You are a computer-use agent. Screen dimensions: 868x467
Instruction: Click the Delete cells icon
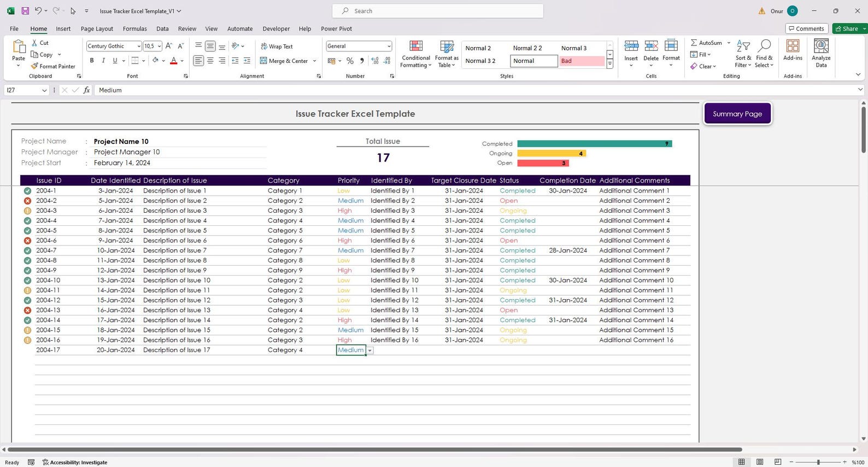pos(651,46)
